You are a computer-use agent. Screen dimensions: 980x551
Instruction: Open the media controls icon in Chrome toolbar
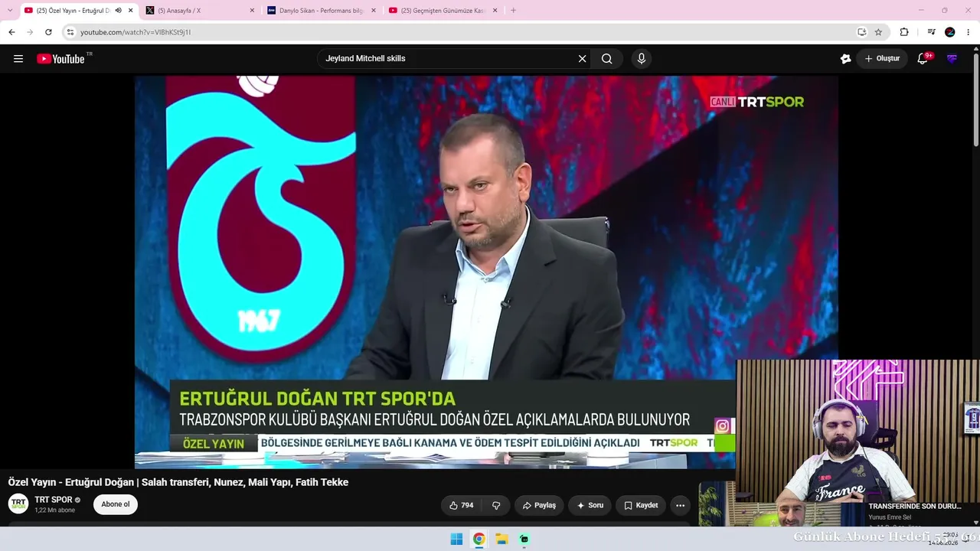pyautogui.click(x=931, y=32)
